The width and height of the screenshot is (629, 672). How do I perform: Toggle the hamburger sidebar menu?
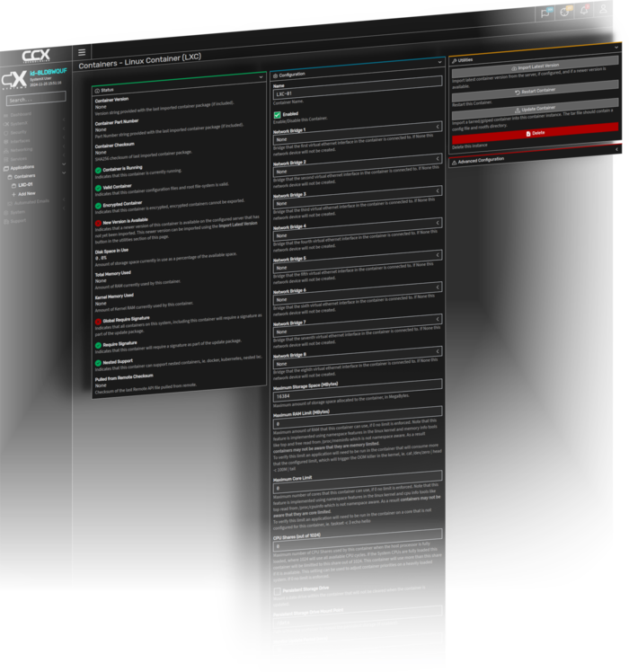tap(82, 52)
